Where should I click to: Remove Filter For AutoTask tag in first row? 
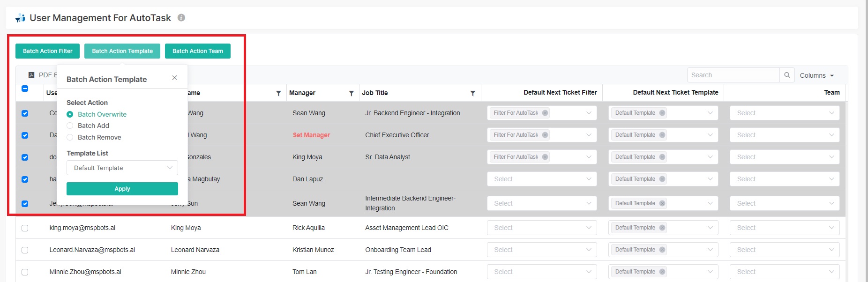pyautogui.click(x=545, y=113)
